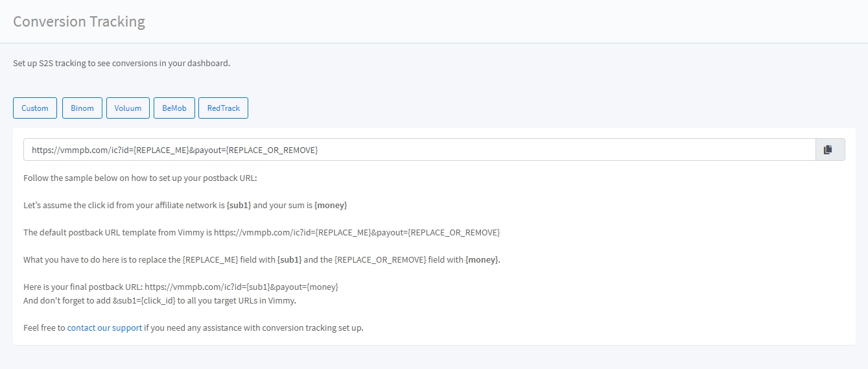Select the Custom tracker tab
Image resolution: width=868 pixels, height=369 pixels.
pos(35,108)
